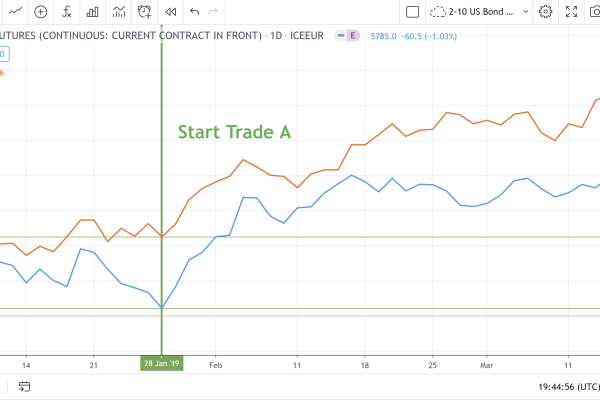This screenshot has height=400, width=600.
Task: Click the compare or add symbol icon
Action: [39, 12]
